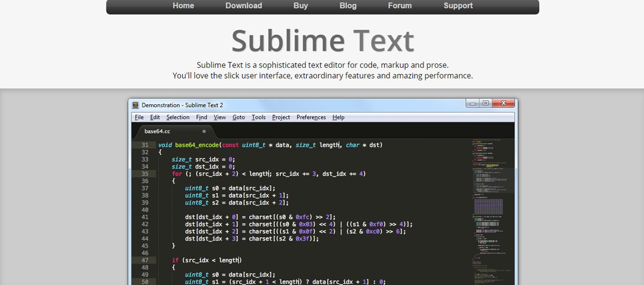The height and width of the screenshot is (285, 644).
Task: Click 'size_t src_idx = 0;' on line 33
Action: (203, 159)
